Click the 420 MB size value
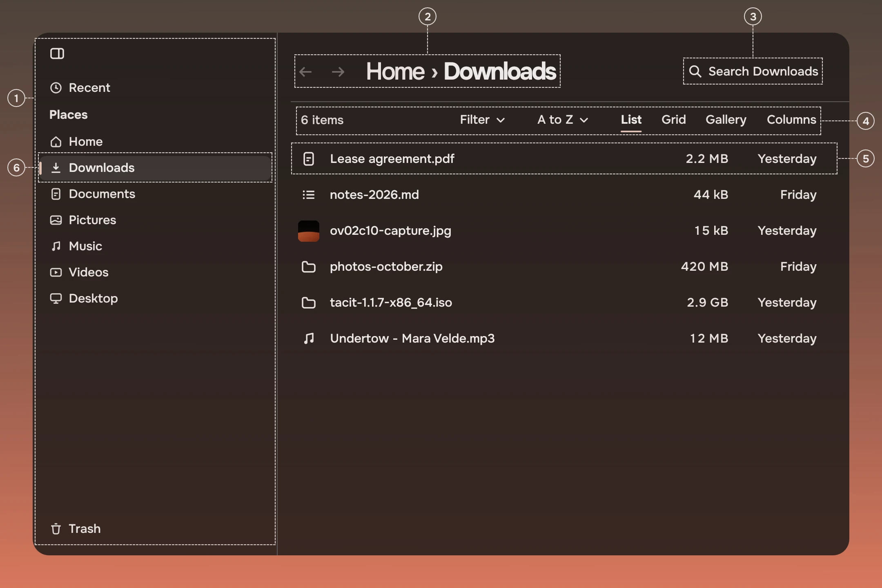882x588 pixels. [705, 267]
